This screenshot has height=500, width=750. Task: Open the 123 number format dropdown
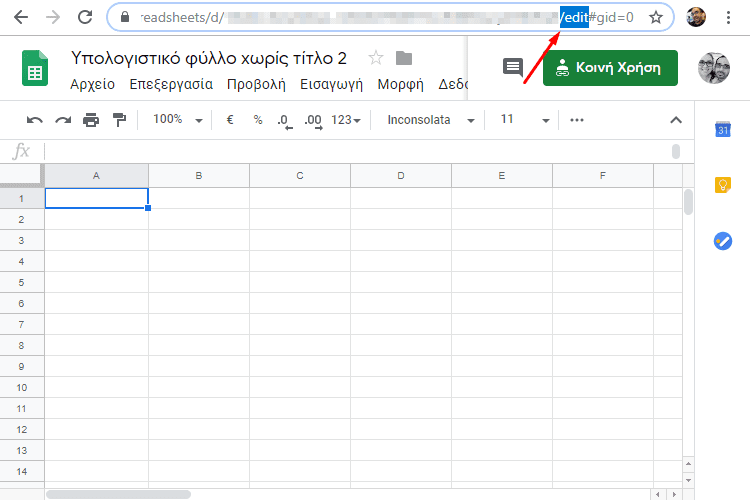[346, 120]
